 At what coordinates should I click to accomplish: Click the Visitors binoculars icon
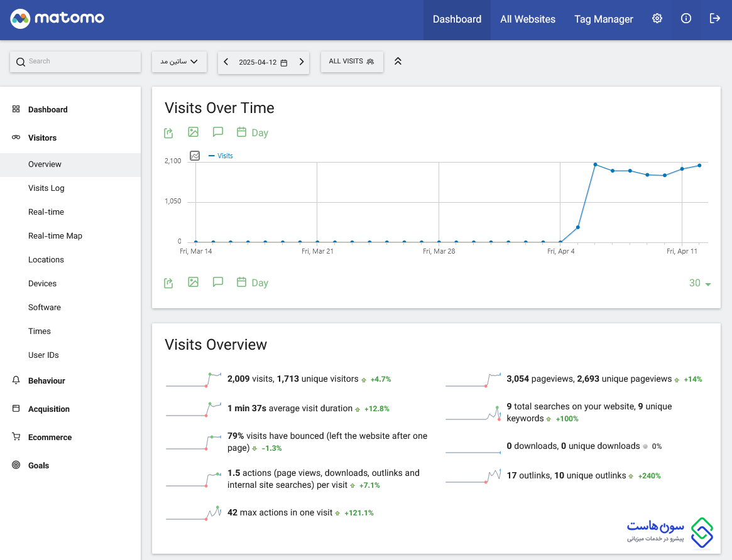(16, 137)
